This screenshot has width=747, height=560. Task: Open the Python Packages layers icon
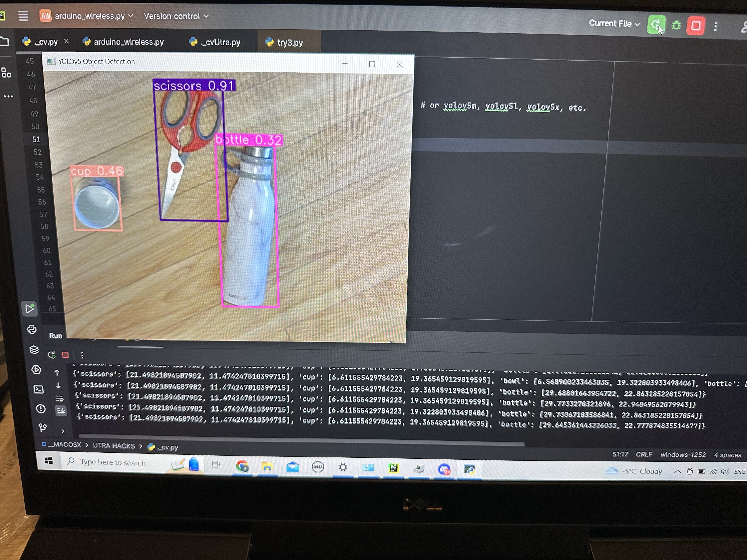[x=34, y=349]
